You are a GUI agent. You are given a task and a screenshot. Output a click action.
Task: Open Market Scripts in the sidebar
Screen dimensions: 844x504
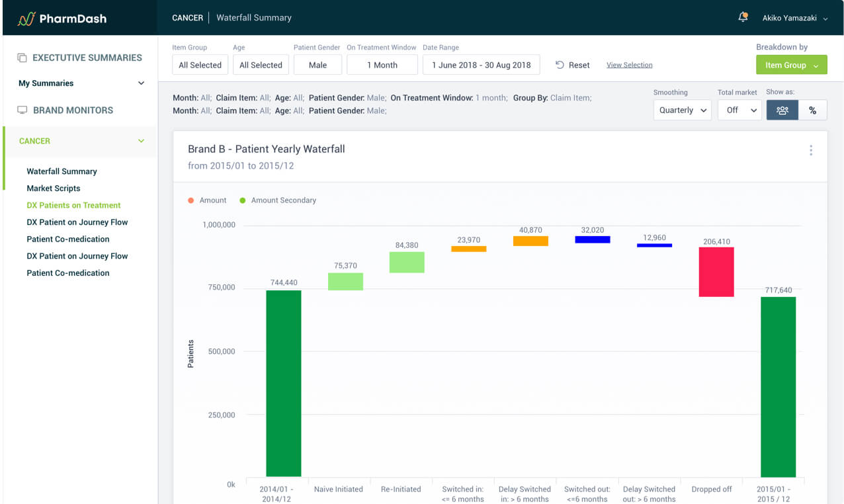tap(53, 189)
